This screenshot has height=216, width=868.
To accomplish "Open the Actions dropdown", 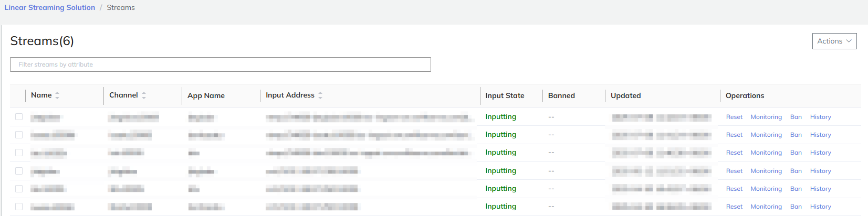I will 834,41.
